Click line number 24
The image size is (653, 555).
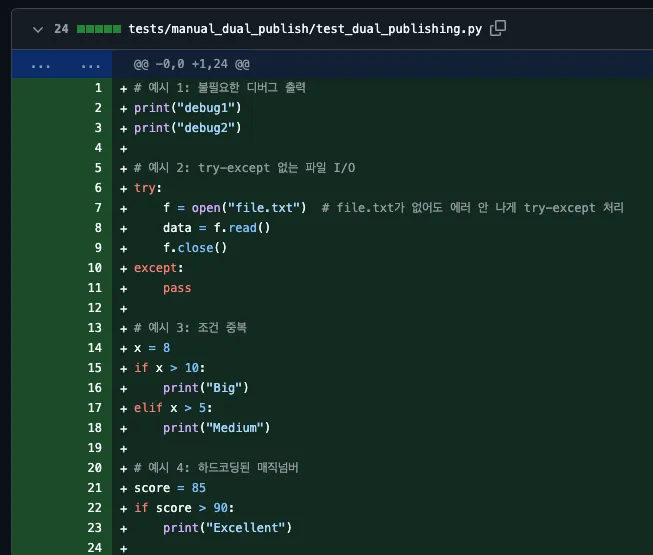[x=95, y=548]
